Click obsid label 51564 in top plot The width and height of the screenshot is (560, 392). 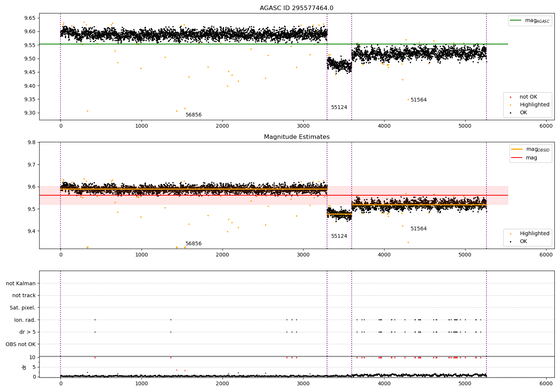coord(419,100)
